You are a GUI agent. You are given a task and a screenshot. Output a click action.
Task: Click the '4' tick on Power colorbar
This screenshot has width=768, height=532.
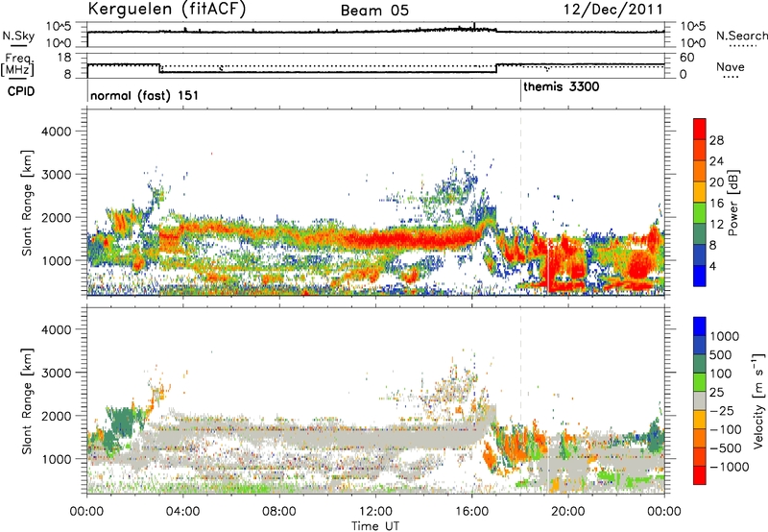712,266
